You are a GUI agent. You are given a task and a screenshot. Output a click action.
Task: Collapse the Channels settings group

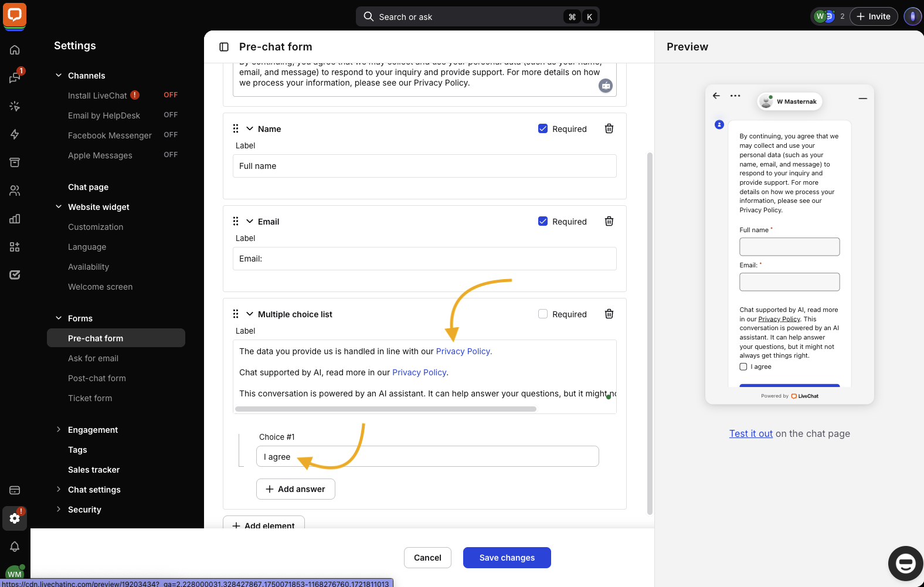(59, 75)
